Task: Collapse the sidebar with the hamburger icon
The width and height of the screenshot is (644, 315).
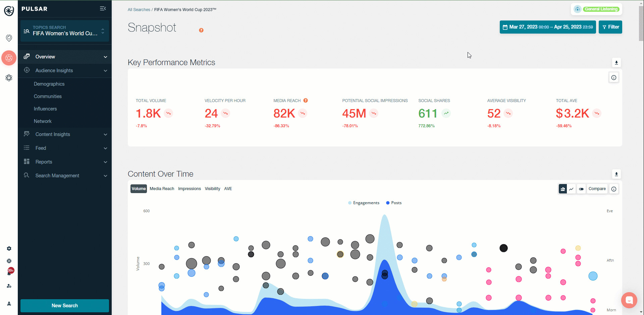Action: click(103, 9)
